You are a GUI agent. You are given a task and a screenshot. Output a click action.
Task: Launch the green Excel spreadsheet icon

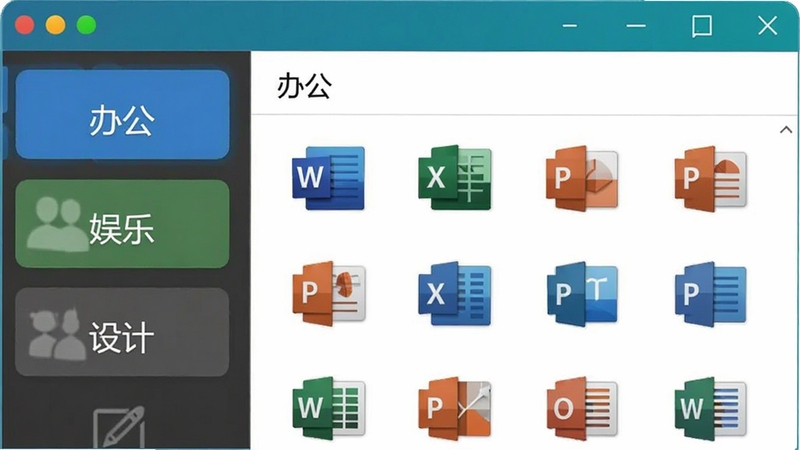coord(455,178)
